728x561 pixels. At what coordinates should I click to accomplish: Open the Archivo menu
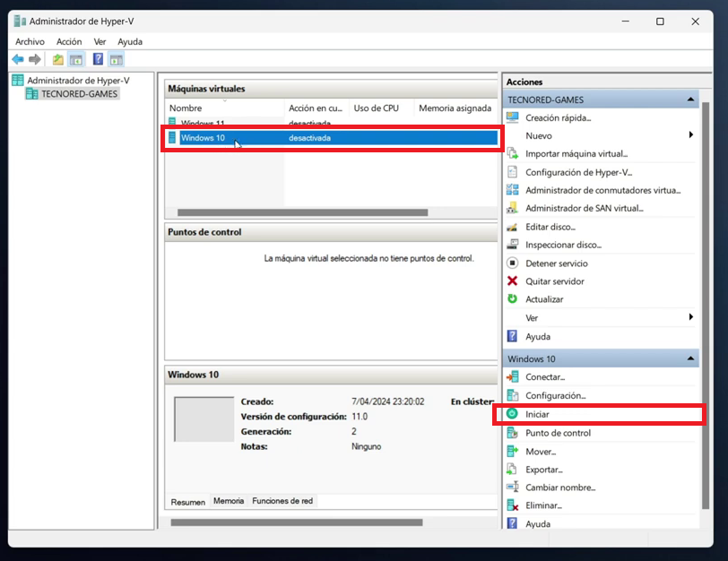(x=30, y=42)
